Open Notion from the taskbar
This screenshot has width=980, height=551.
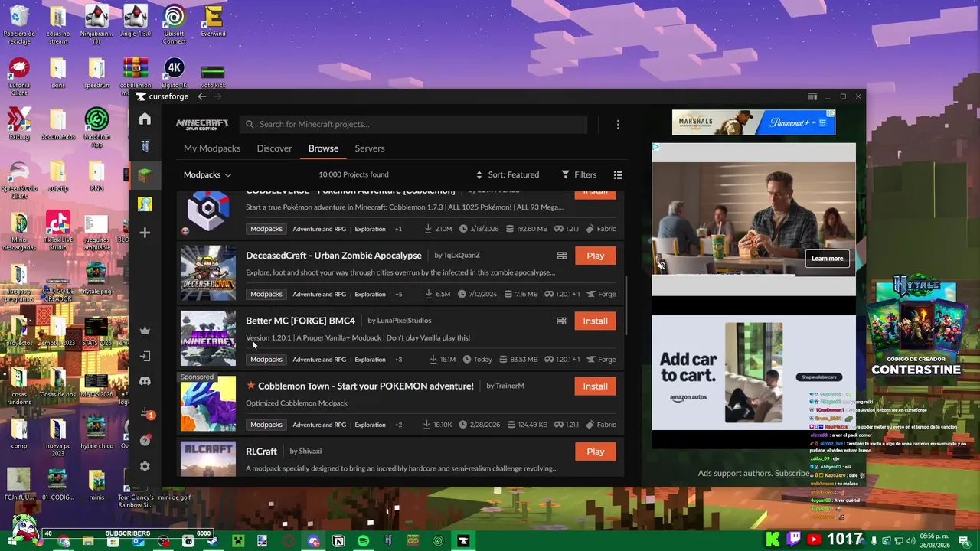[338, 541]
